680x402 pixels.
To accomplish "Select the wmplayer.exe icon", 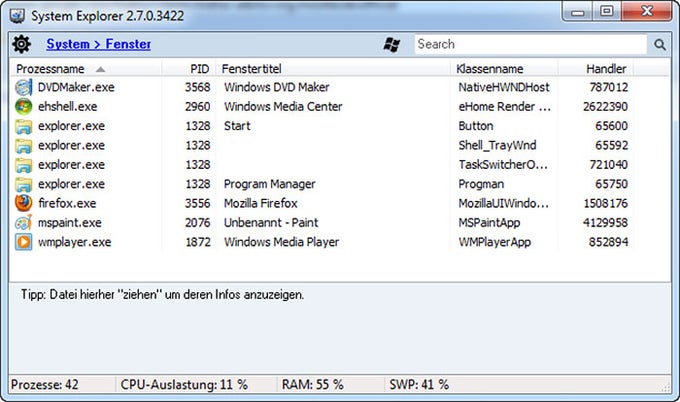I will pos(23,242).
